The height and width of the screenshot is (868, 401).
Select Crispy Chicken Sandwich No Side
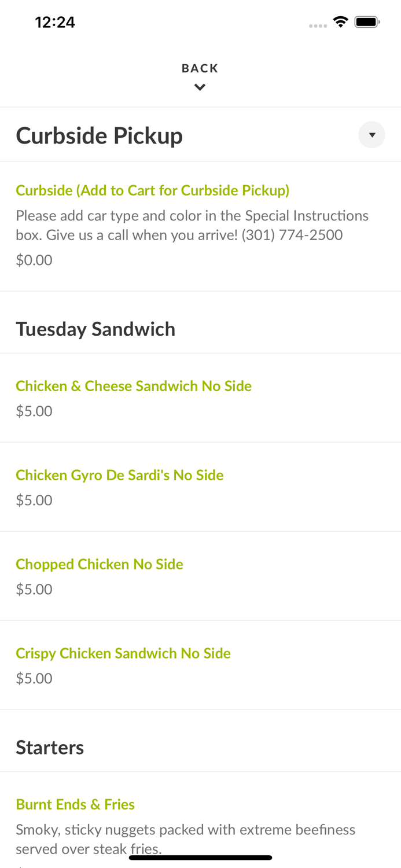123,653
